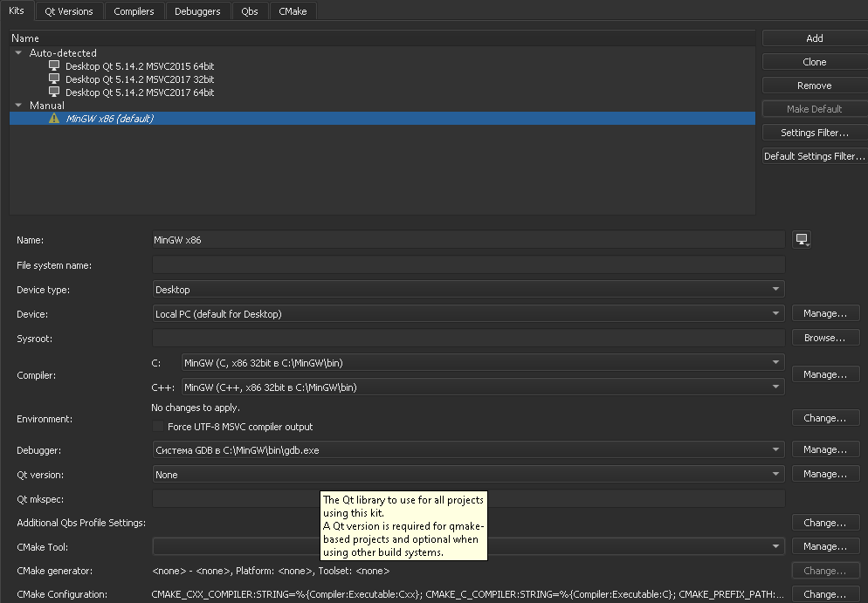Image resolution: width=868 pixels, height=603 pixels.
Task: Open the Qt version dropdown
Action: pyautogui.click(x=468, y=474)
